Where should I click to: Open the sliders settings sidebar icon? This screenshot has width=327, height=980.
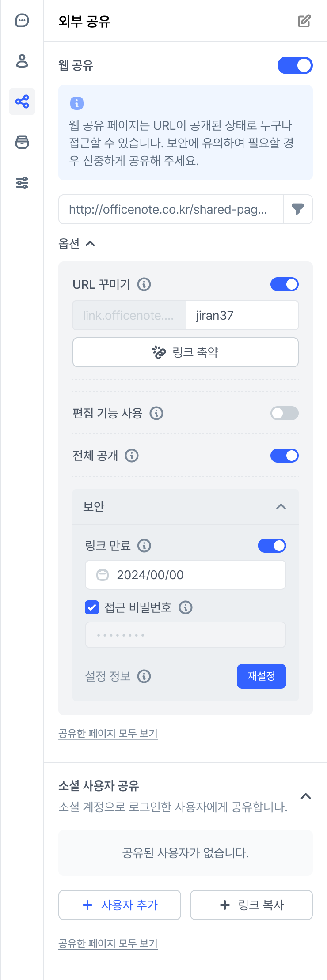(22, 182)
